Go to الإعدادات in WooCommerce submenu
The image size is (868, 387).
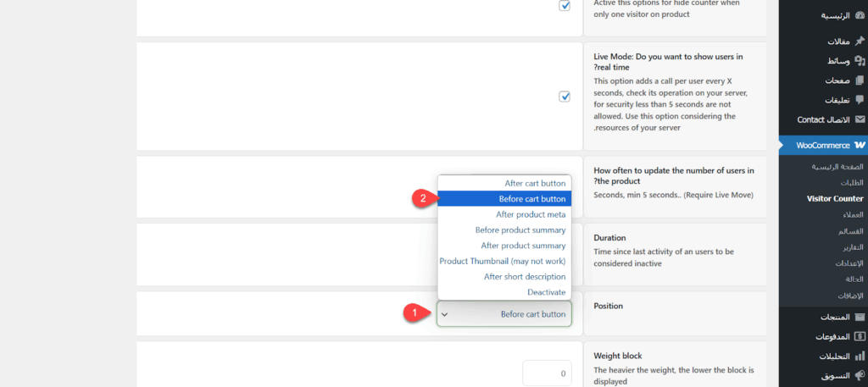pos(849,263)
